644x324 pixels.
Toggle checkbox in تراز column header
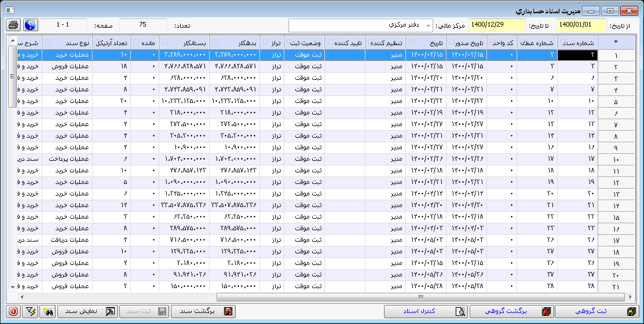coord(266,42)
